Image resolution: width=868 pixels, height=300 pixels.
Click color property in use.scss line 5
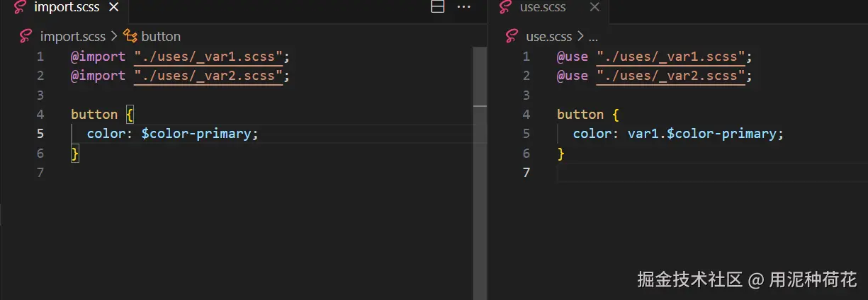(592, 133)
